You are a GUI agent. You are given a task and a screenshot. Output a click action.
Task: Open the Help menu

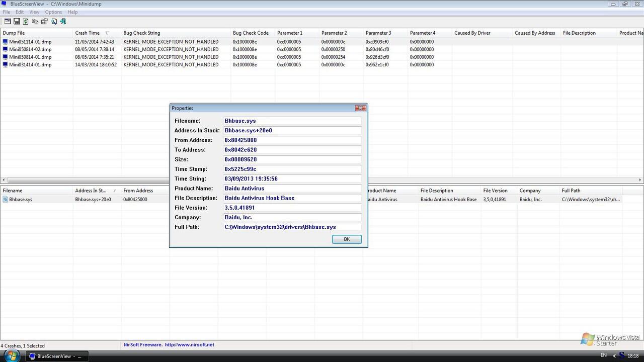(x=72, y=12)
